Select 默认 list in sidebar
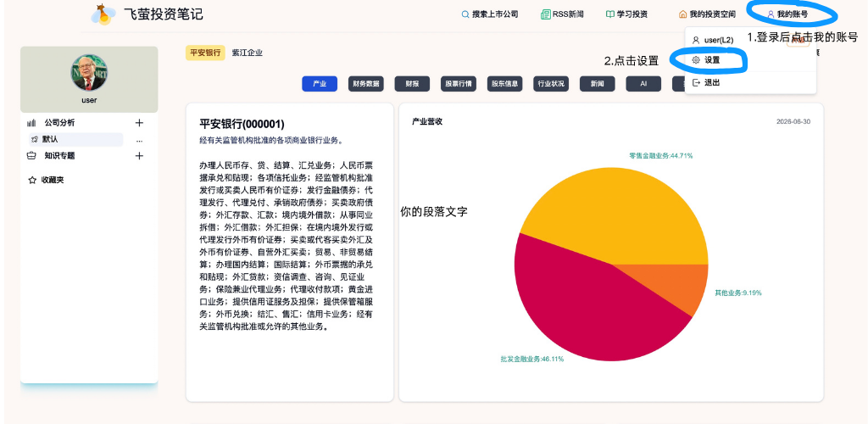The image size is (868, 424). [x=75, y=139]
